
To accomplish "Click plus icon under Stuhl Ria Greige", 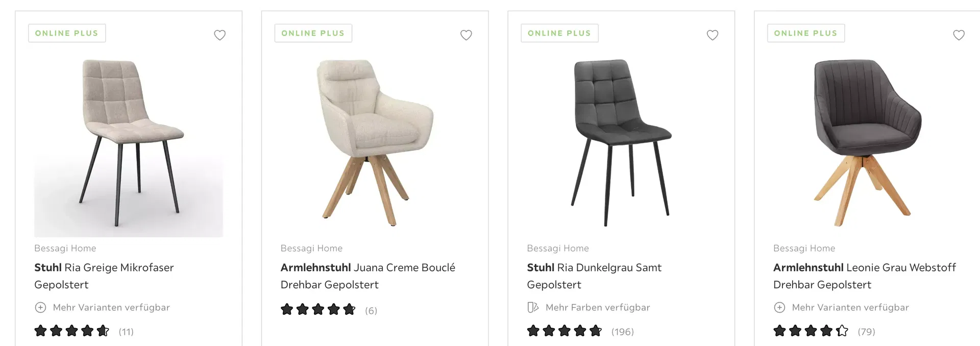I will click(40, 308).
